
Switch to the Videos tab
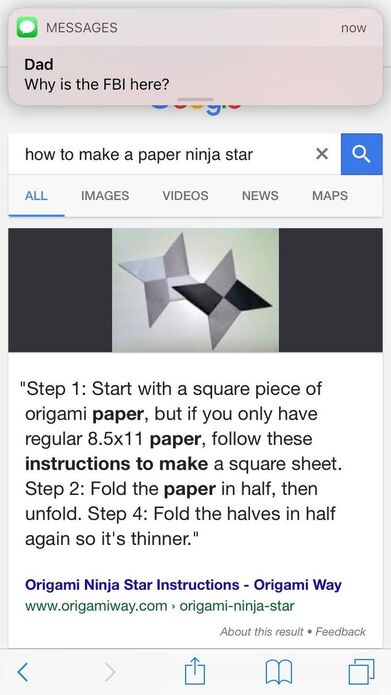[x=185, y=195]
